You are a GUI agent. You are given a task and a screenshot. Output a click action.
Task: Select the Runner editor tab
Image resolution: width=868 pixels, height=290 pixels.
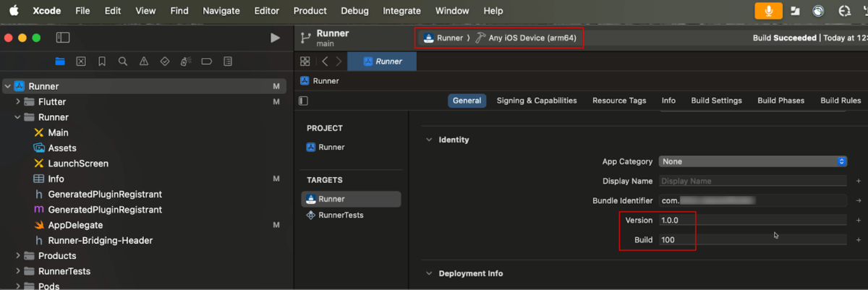click(x=382, y=61)
